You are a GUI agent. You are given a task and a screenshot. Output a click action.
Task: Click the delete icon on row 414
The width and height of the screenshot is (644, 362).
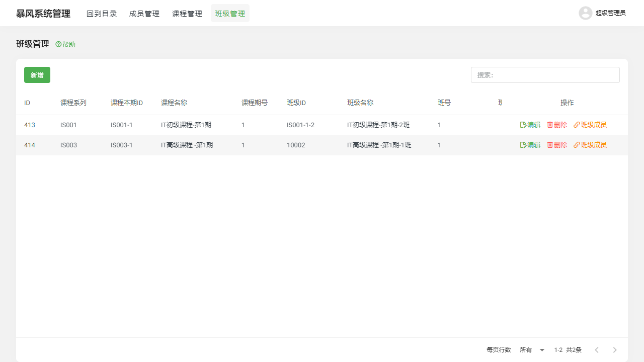pyautogui.click(x=549, y=145)
